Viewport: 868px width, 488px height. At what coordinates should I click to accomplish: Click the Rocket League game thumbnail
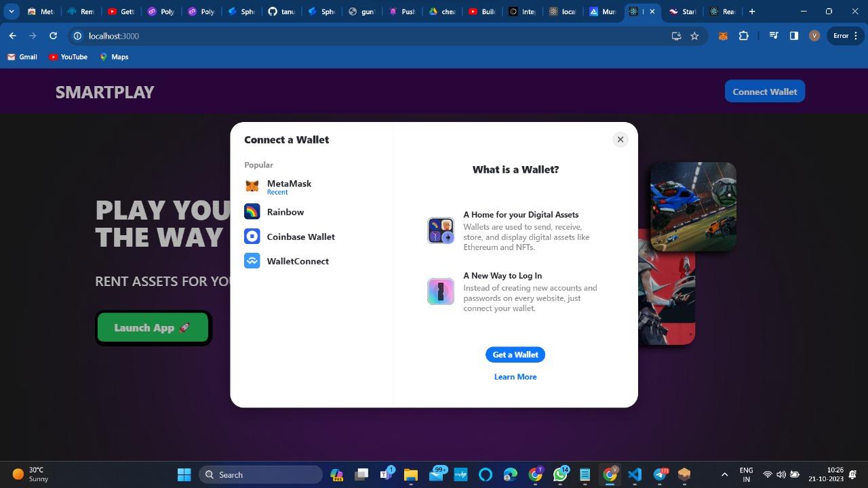coord(693,206)
